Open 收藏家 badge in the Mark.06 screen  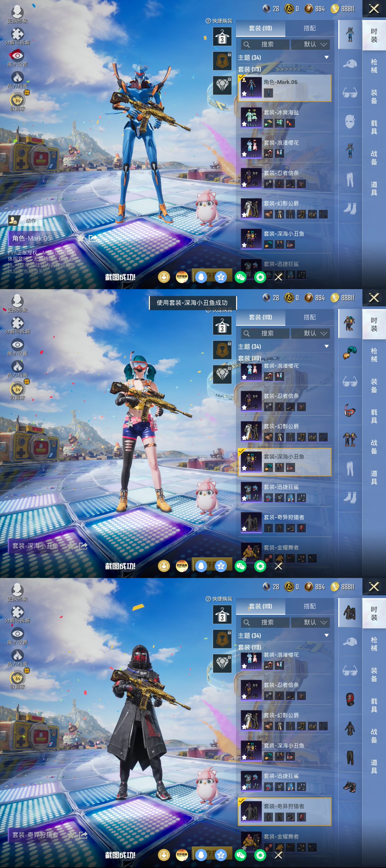tap(17, 100)
